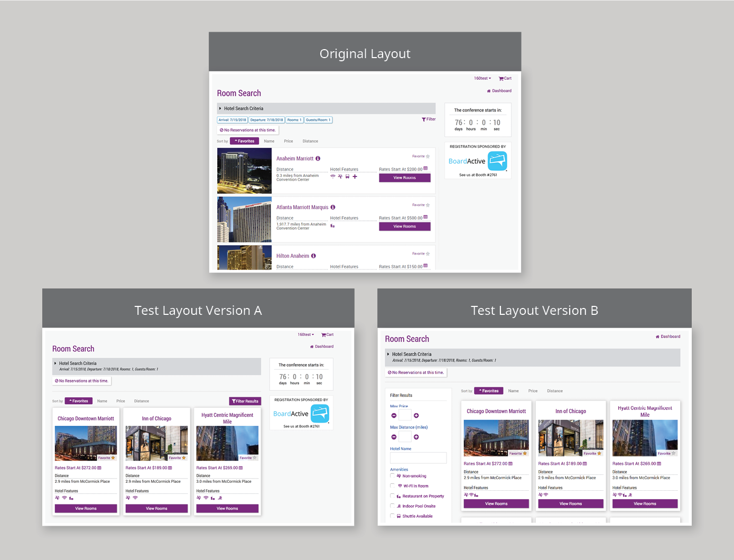Decrease Max Distance with minus icon in Version B
Viewport: 734px width, 560px height.
click(394, 437)
